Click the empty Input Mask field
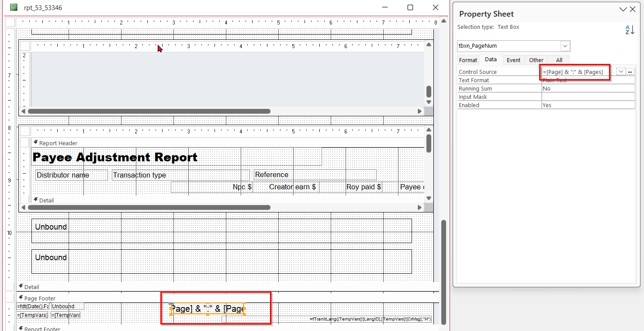 tap(588, 97)
